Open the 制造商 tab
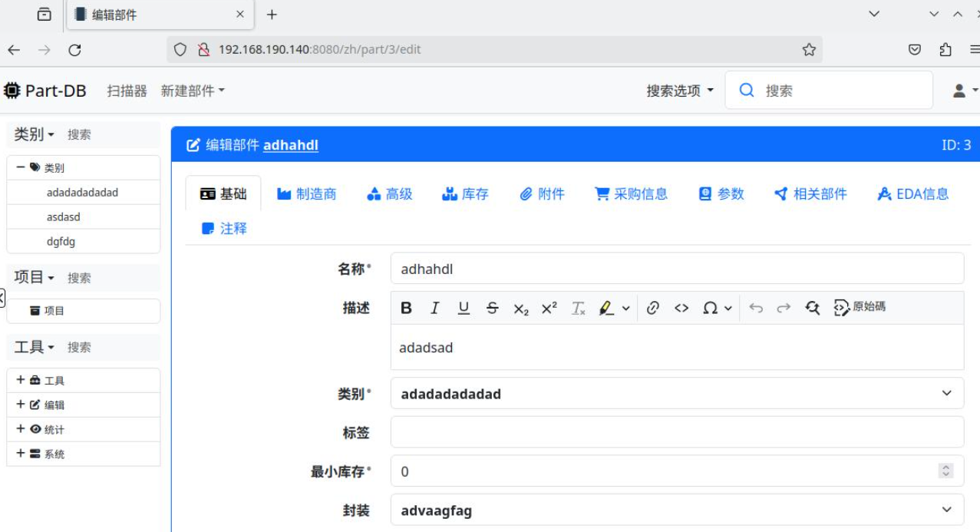The height and width of the screenshot is (532, 980). coord(307,194)
